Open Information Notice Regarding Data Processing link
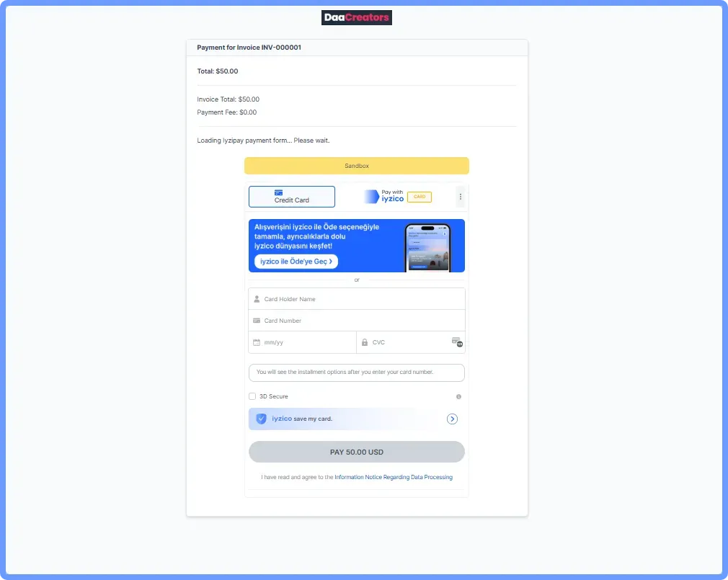Screen dimensions: 728x580 tap(394, 477)
